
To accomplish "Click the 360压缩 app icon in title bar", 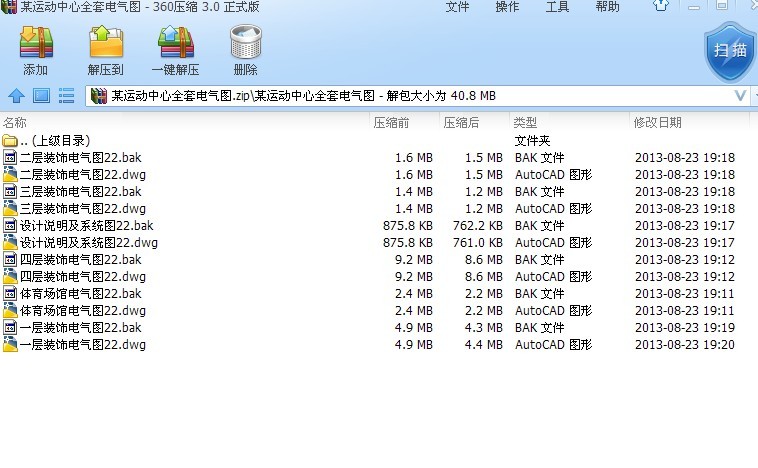I will tap(9, 6).
